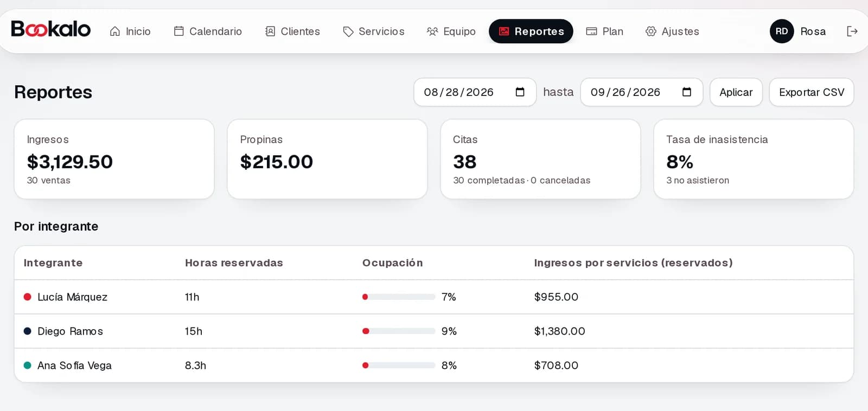This screenshot has width=868, height=411.
Task: Click Diego Ramos navy color dot
Action: 27,331
